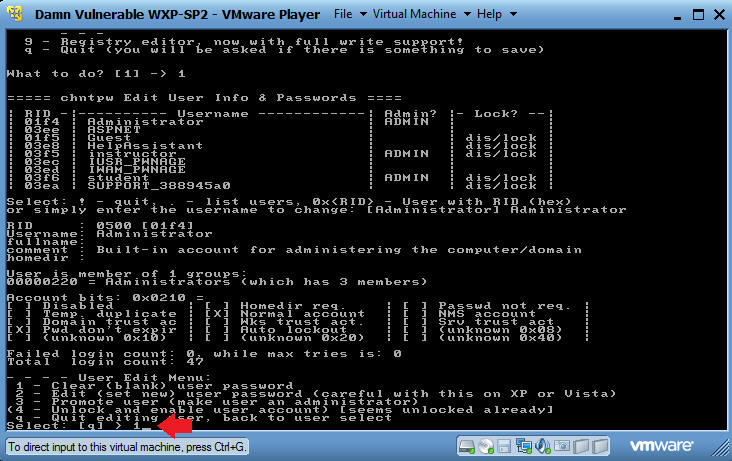Viewport: 732px width, 461px height.
Task: Click the 'Administrators (which has 3 members)' line
Action: click(x=217, y=282)
